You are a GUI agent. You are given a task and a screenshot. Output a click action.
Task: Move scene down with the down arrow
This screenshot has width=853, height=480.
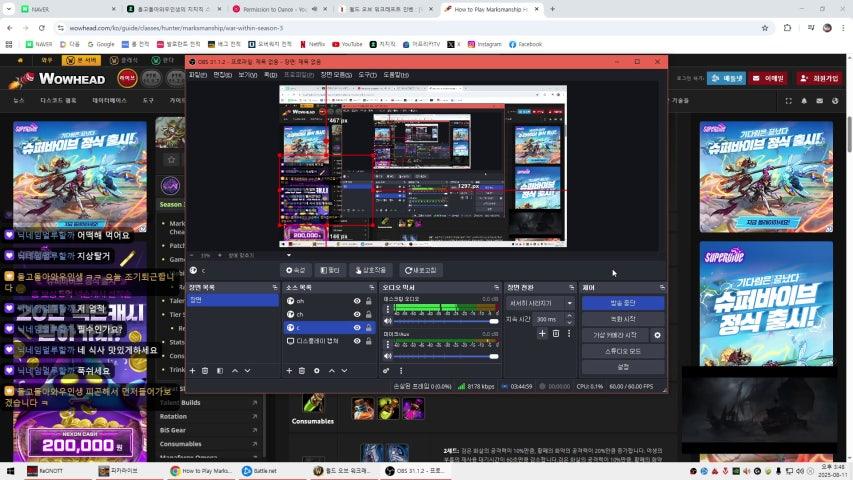tap(248, 371)
